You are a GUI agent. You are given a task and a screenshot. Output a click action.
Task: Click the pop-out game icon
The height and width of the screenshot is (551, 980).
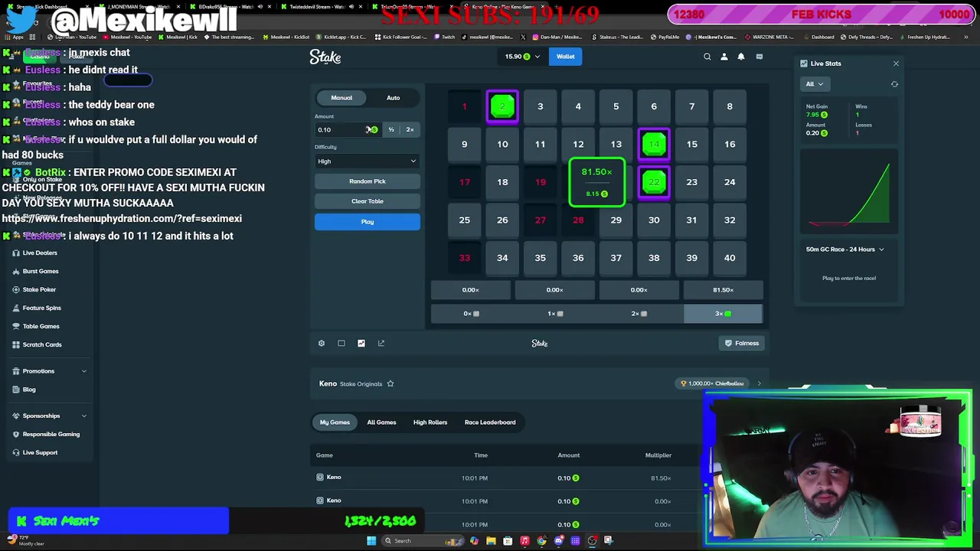tap(381, 344)
